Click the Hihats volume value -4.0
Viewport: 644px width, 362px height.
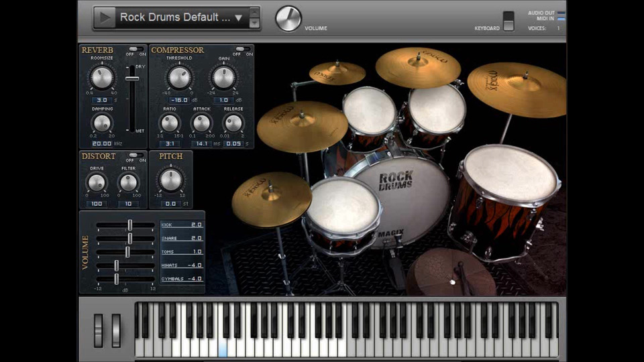click(x=195, y=265)
